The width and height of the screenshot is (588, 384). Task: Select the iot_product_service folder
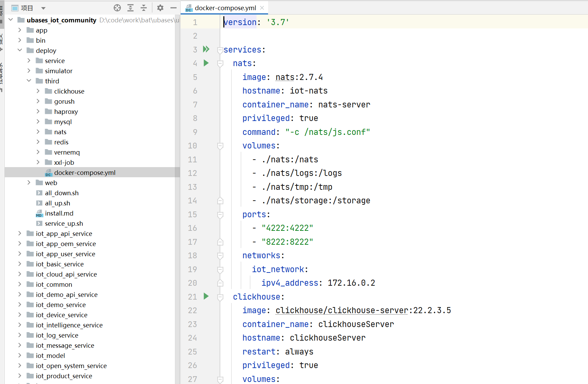click(64, 376)
